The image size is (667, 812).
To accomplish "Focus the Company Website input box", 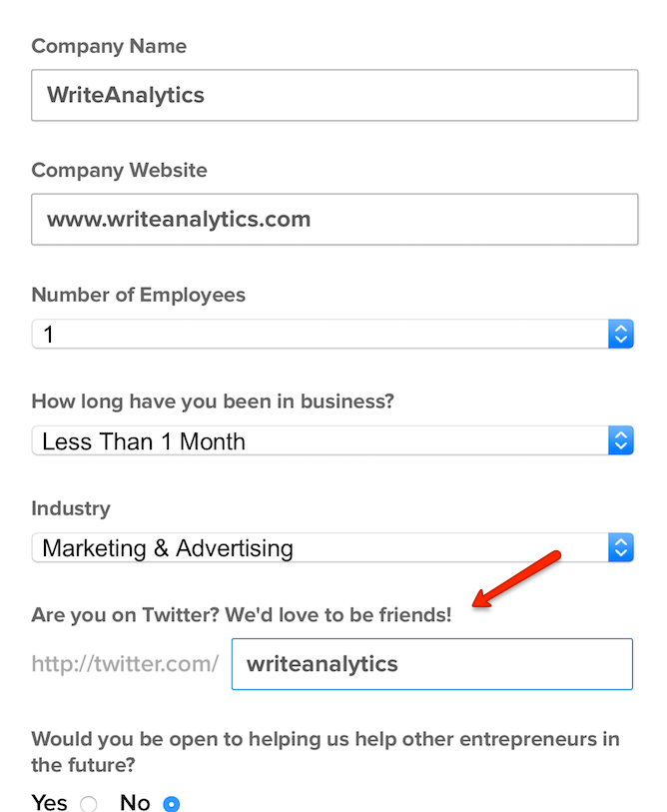I will [334, 219].
